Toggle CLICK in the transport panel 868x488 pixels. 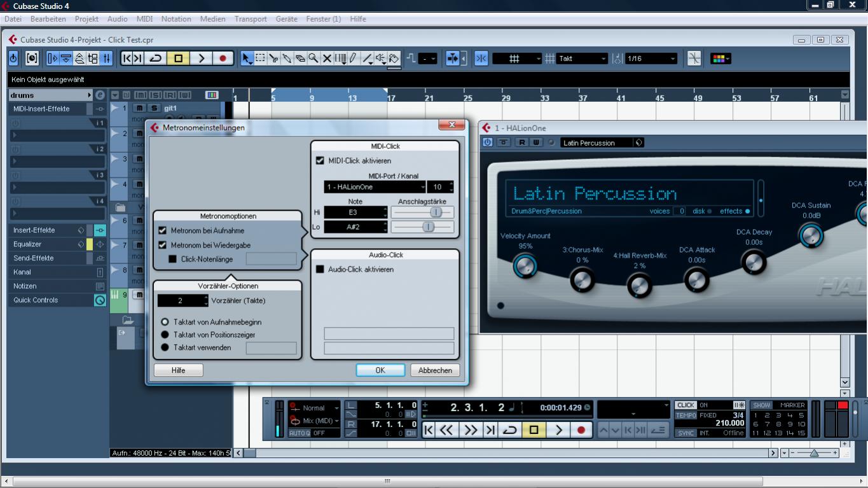[685, 405]
